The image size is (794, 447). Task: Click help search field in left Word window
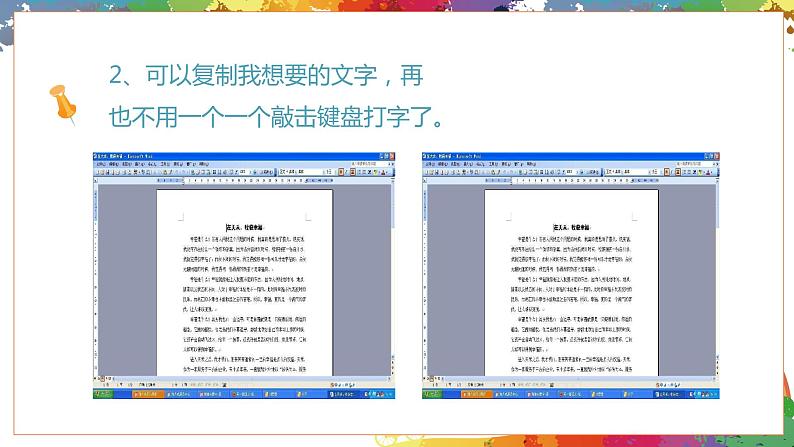371,164
